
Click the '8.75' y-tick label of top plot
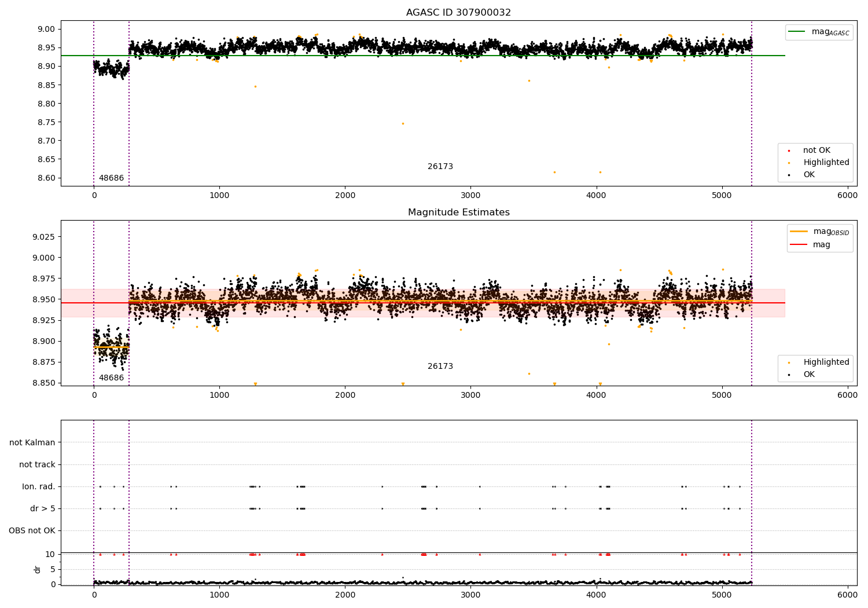[46, 122]
